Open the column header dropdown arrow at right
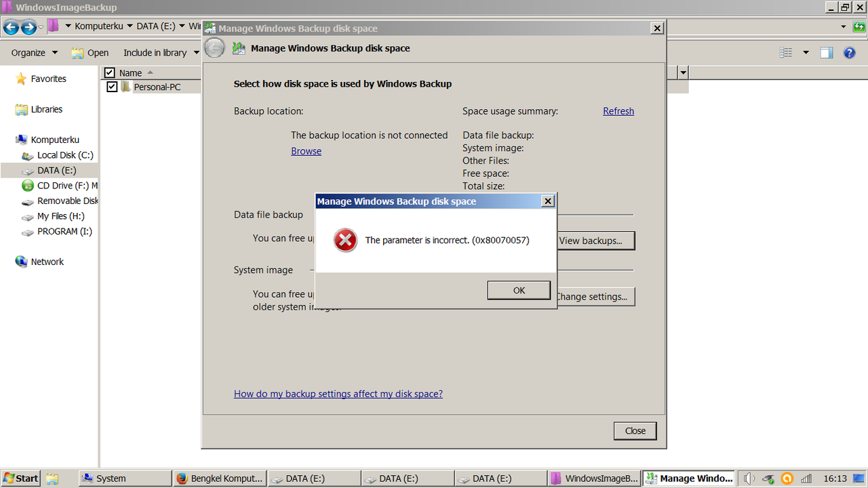Viewport: 868px width, 488px height. point(683,73)
